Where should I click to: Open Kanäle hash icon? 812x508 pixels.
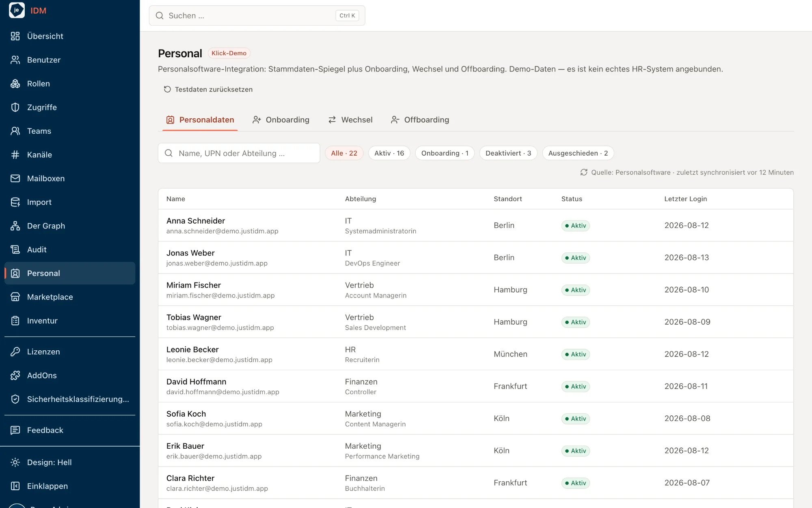pyautogui.click(x=15, y=155)
